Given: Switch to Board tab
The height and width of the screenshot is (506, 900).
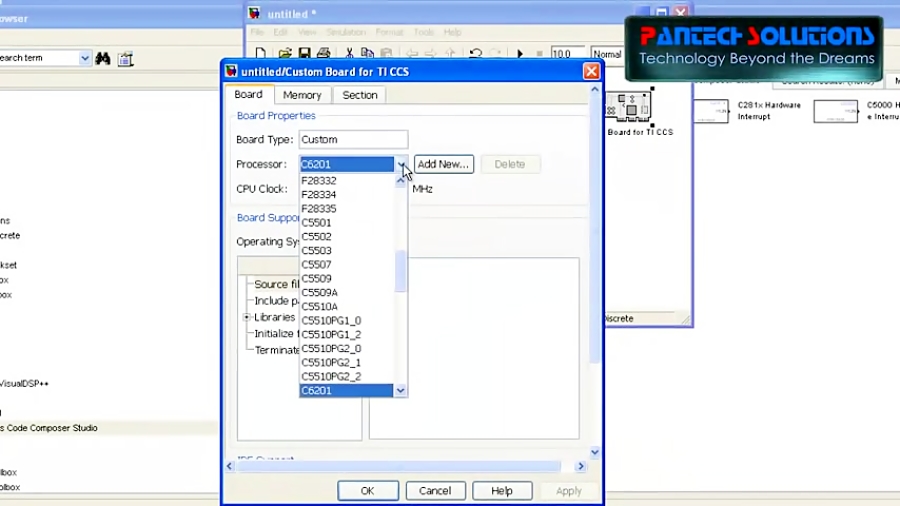Looking at the screenshot, I should click(x=249, y=95).
